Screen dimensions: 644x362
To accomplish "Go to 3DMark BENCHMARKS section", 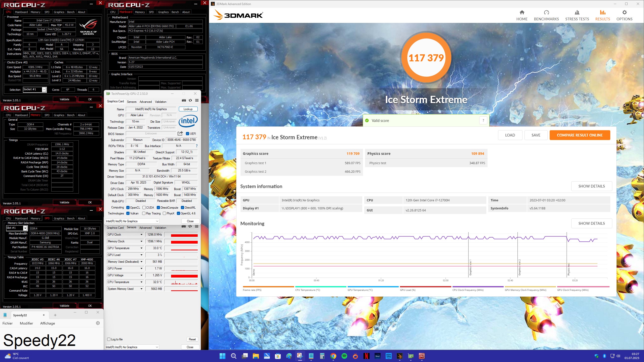I will pos(546,15).
